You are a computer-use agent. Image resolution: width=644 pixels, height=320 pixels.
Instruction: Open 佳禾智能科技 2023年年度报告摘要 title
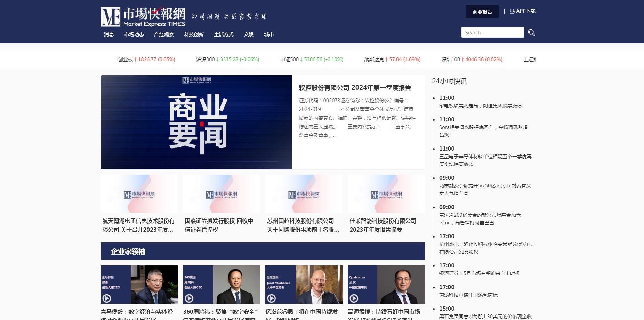tap(383, 225)
